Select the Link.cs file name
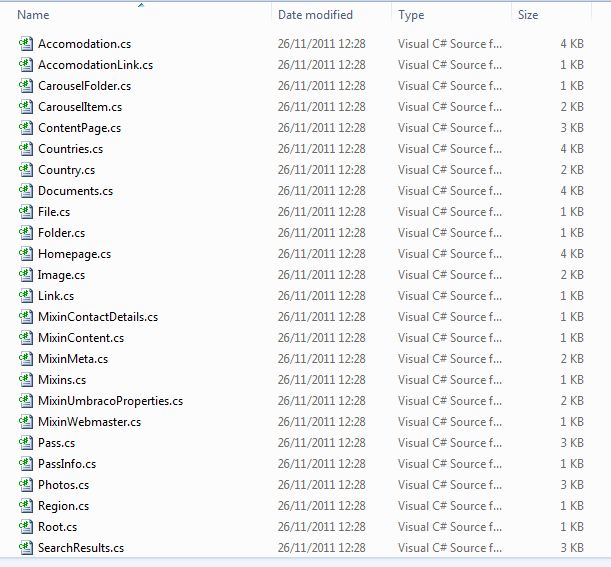The image size is (611, 567). click(x=56, y=296)
